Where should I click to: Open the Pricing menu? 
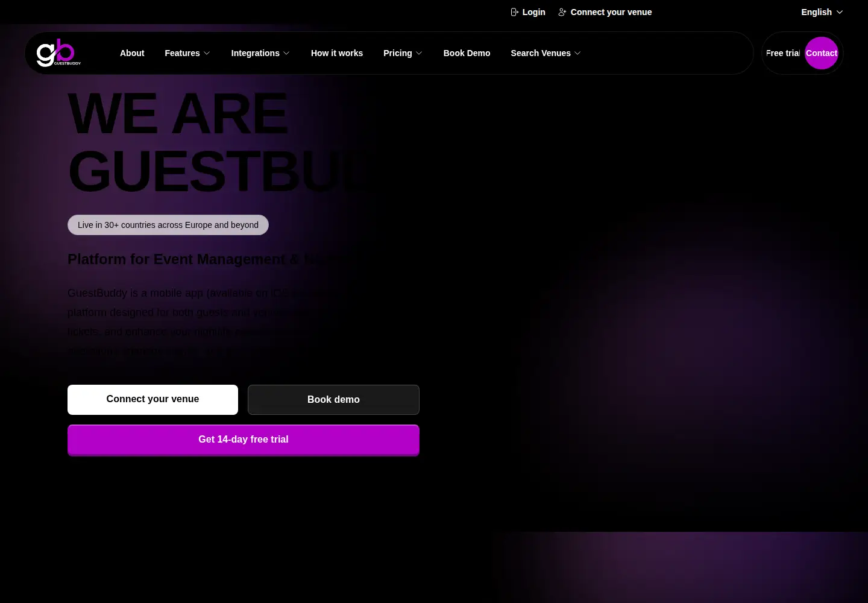403,53
